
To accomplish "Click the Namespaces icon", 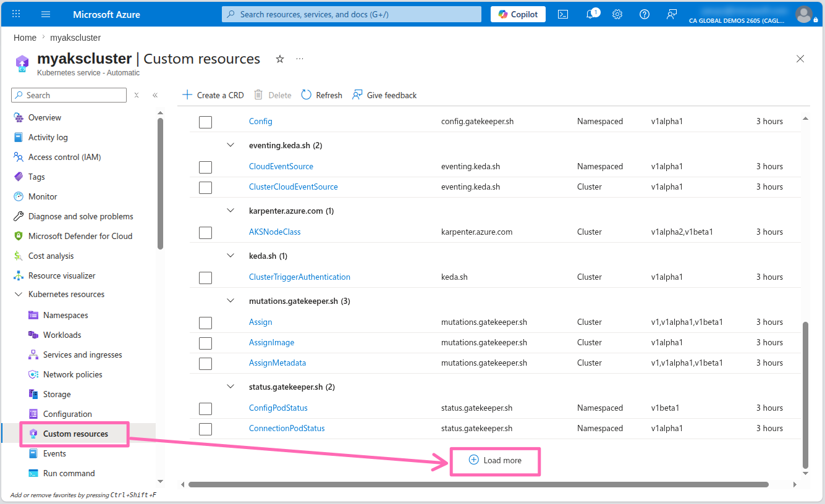I will tap(33, 315).
